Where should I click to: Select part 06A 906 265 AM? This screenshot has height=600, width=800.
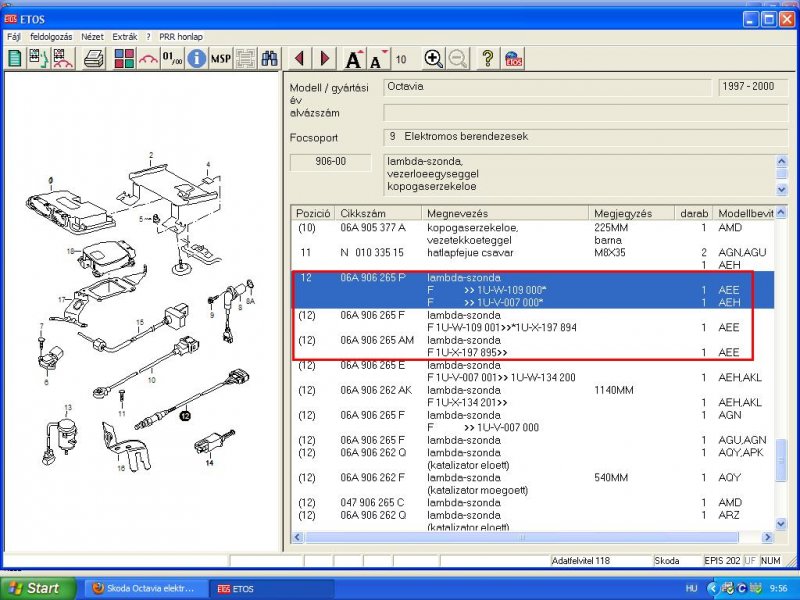377,340
